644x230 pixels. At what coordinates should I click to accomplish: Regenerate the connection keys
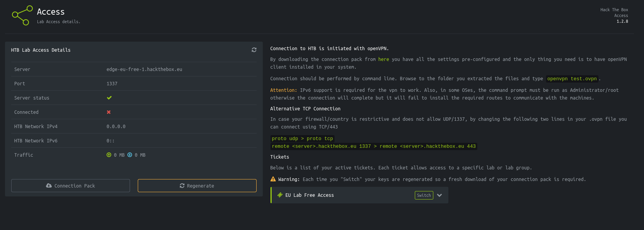(x=197, y=186)
